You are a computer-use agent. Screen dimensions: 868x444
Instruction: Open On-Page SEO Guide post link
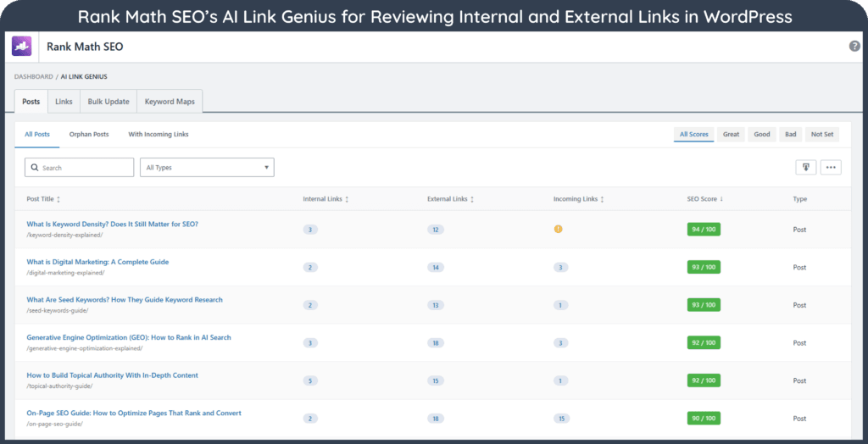[x=134, y=413]
